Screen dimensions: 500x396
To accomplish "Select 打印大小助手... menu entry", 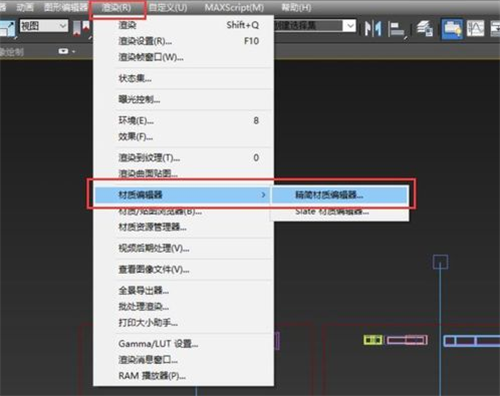I will [x=184, y=322].
